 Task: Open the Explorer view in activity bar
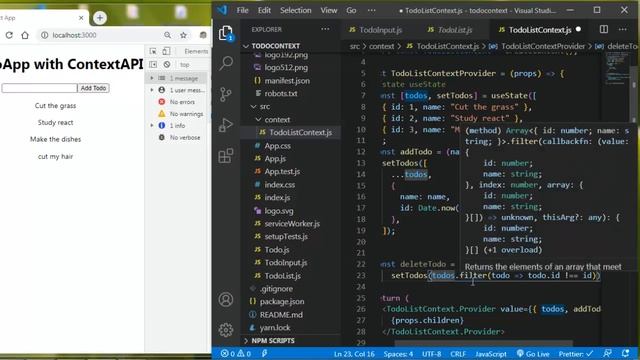226,33
